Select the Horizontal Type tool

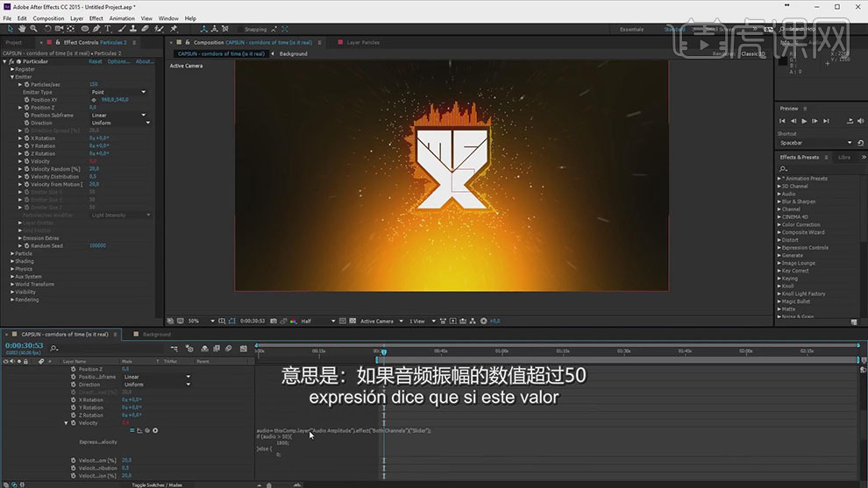[108, 29]
